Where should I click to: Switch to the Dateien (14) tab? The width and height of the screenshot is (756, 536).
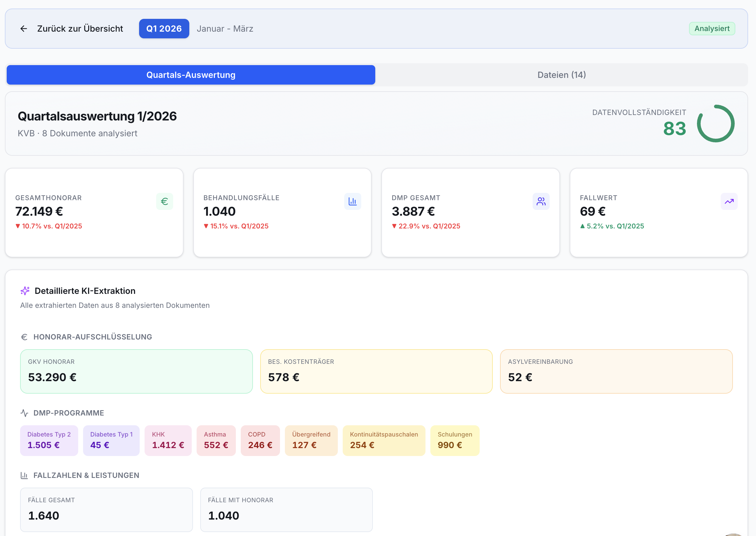[562, 75]
